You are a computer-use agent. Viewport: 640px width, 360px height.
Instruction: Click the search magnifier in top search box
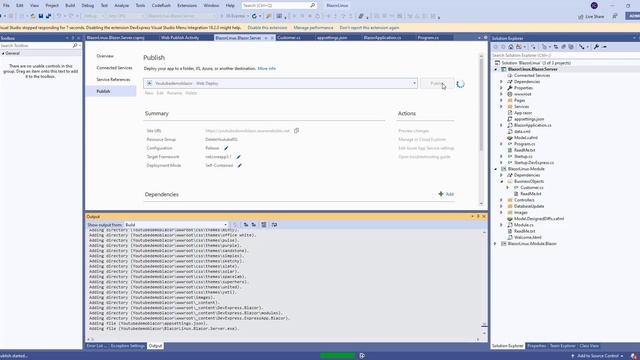point(312,5)
